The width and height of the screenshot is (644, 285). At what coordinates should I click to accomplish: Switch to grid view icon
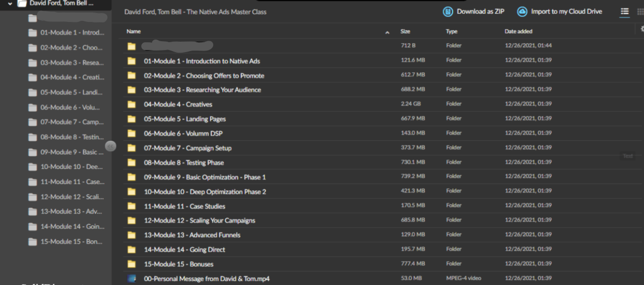click(x=640, y=11)
